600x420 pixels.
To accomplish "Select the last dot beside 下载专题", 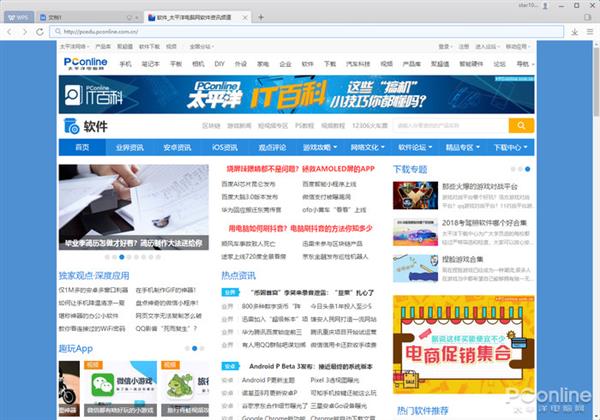I will coord(528,169).
